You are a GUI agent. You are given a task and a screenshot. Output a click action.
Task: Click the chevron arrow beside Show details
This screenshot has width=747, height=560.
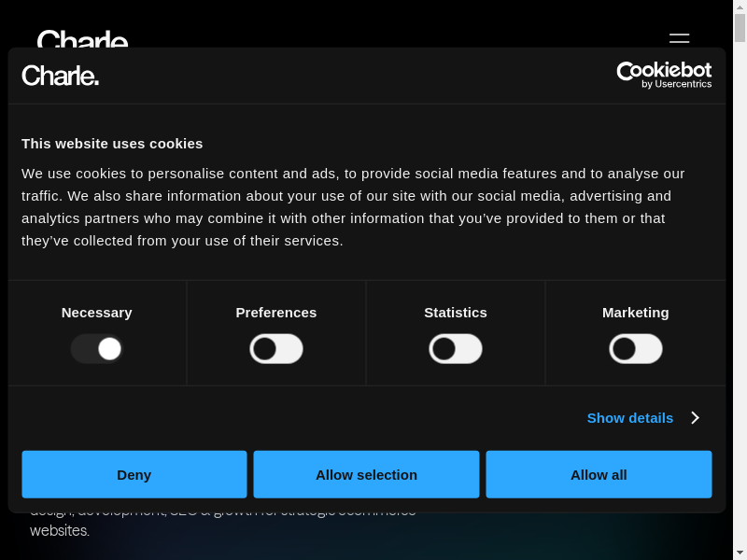(x=695, y=418)
